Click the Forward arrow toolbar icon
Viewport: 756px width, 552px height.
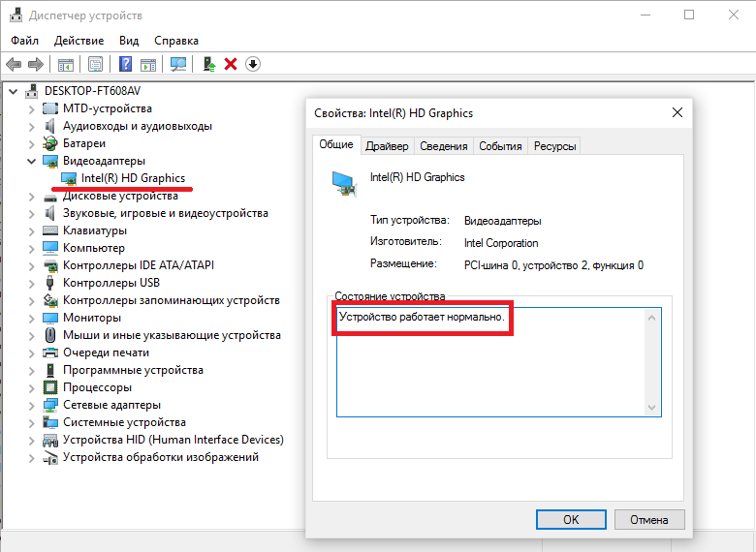(36, 64)
